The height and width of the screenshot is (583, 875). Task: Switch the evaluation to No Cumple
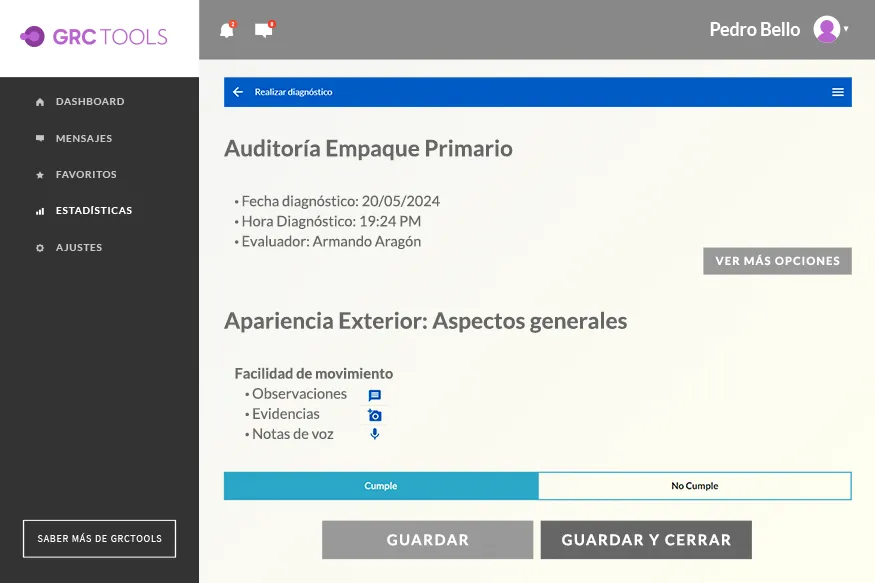click(x=694, y=485)
